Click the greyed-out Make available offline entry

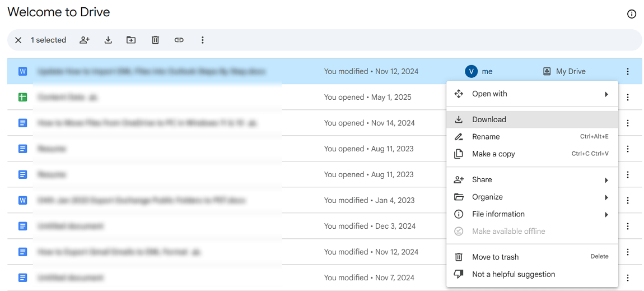(533, 232)
